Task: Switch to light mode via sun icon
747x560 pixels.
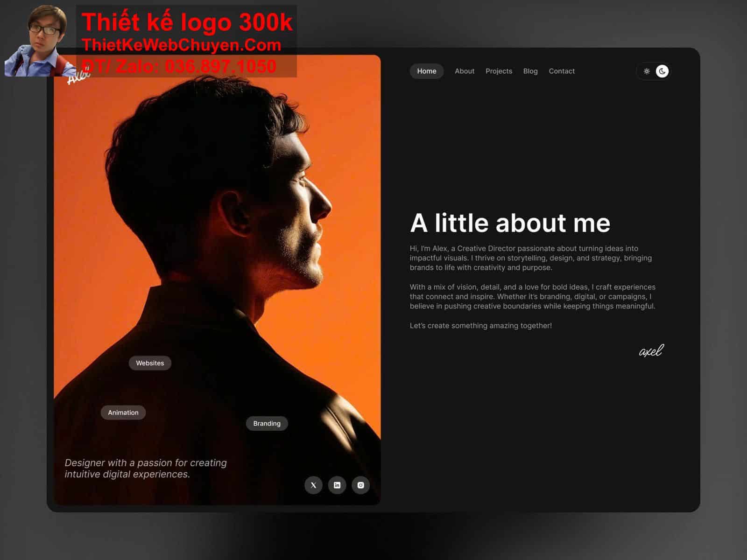Action: point(647,71)
